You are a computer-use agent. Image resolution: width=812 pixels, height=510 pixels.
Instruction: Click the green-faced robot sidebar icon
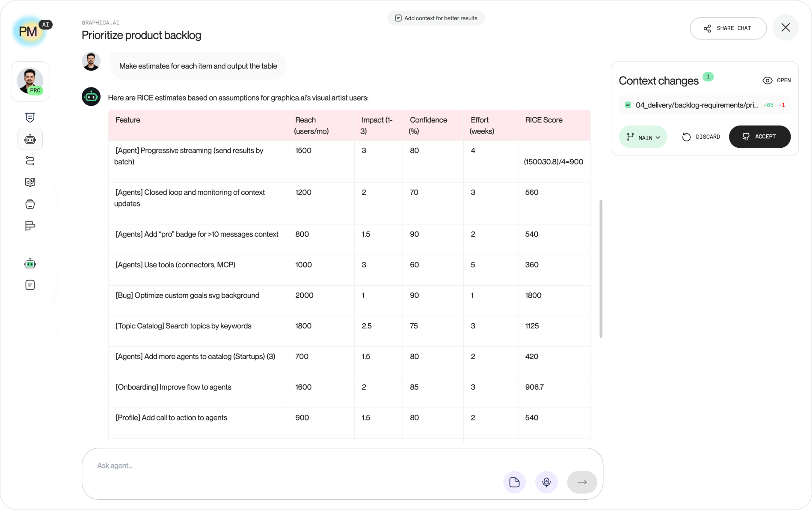point(30,263)
